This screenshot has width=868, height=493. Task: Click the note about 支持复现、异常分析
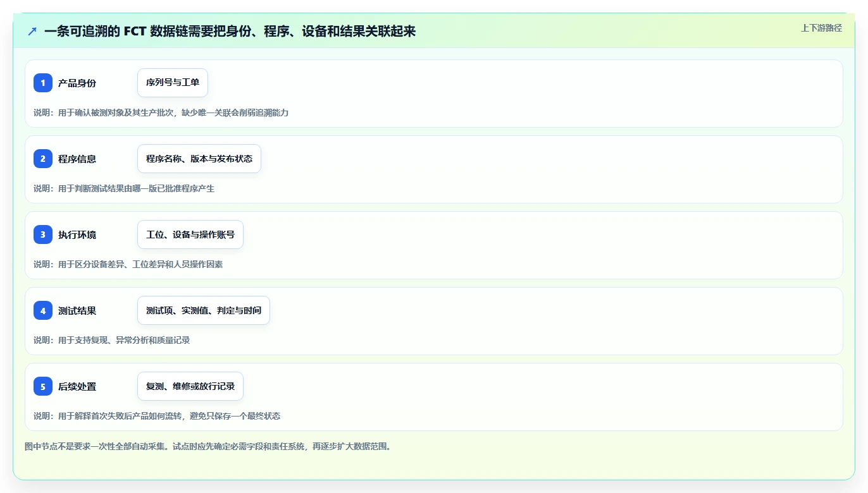pyautogui.click(x=111, y=340)
